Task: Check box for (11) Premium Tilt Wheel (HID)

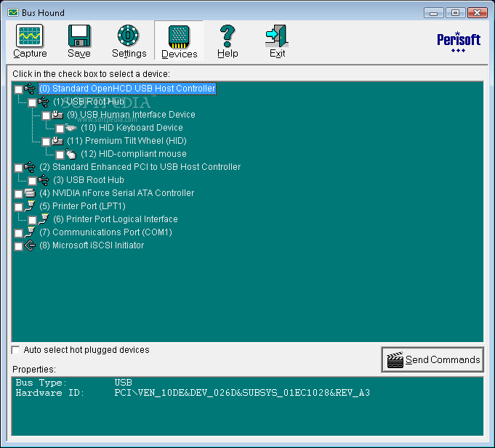Action: click(46, 142)
